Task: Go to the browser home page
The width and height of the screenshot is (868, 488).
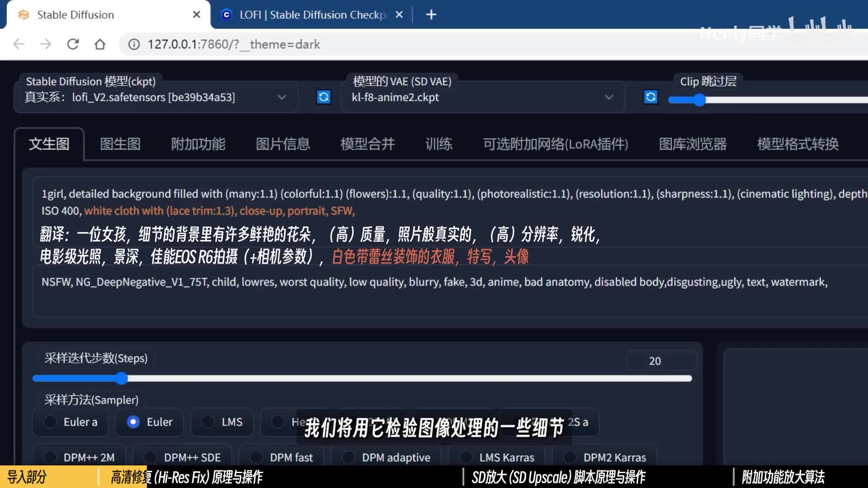Action: click(100, 44)
